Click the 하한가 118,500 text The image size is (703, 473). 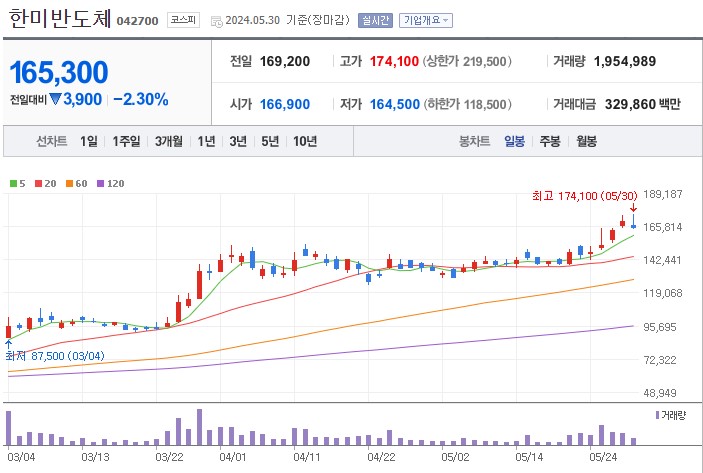[467, 104]
